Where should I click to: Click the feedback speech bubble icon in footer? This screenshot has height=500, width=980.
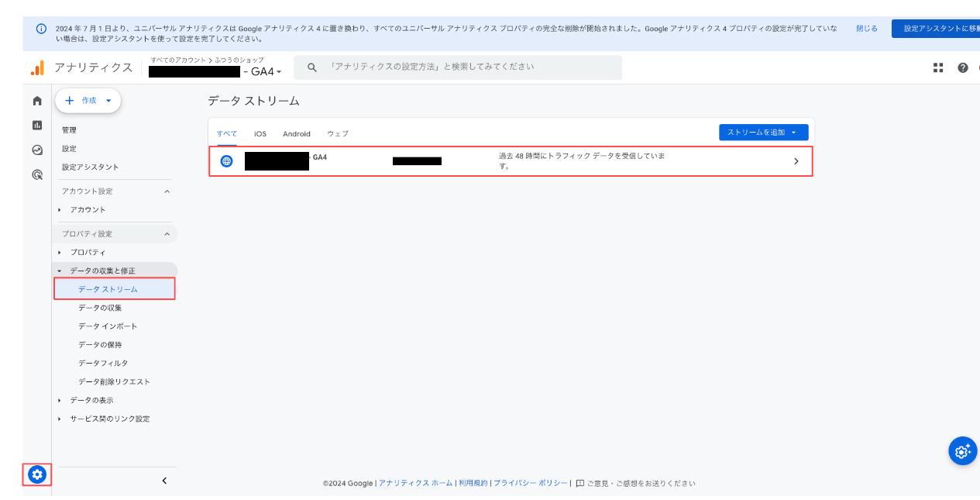pos(579,483)
